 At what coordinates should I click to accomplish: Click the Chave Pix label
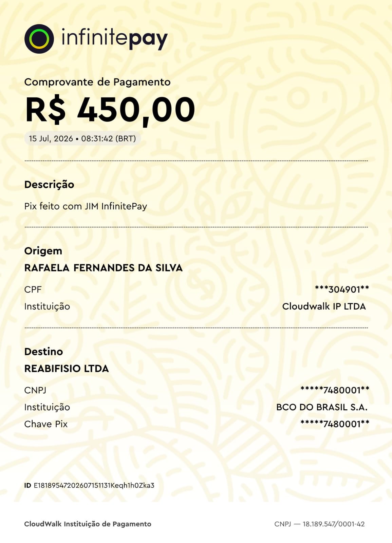(46, 424)
